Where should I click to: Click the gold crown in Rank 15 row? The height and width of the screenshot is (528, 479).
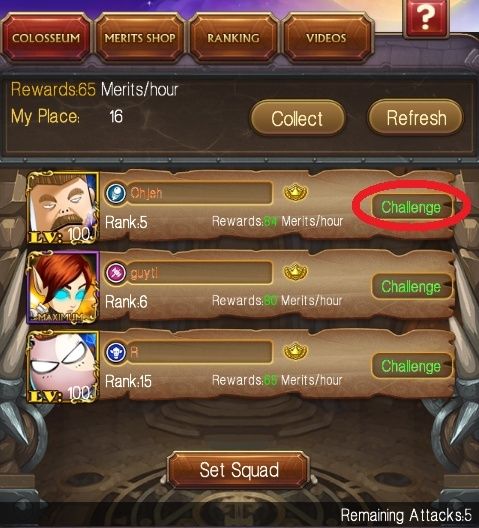coord(295,352)
